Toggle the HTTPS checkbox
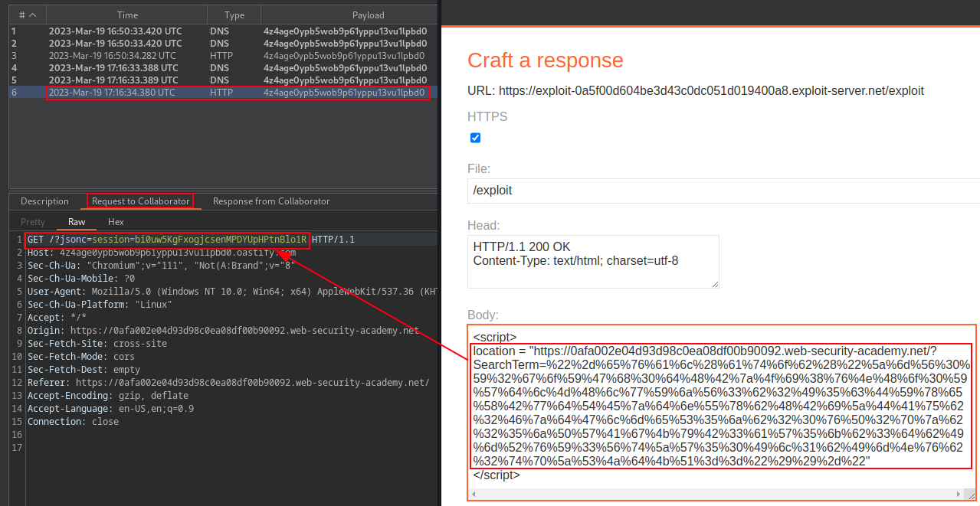 pos(475,138)
